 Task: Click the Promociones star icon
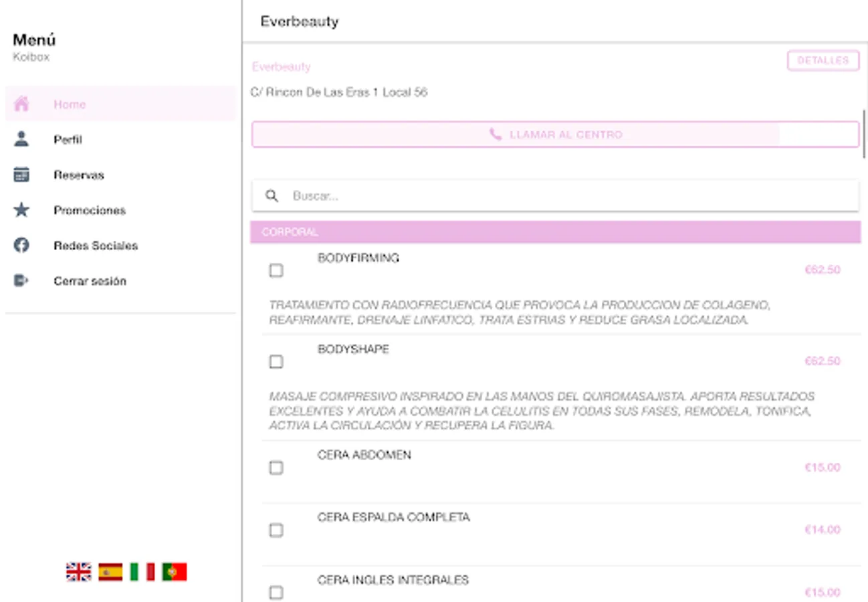coord(21,210)
